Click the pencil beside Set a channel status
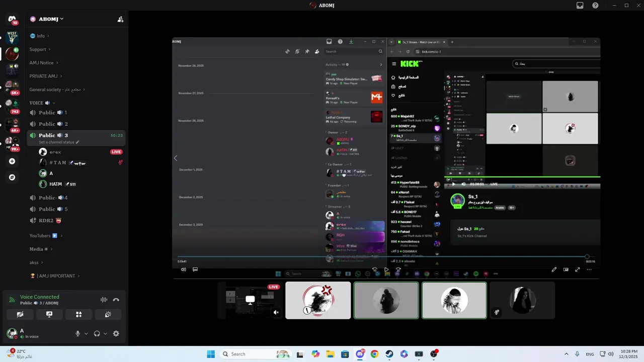Image resolution: width=644 pixels, height=362 pixels. [x=77, y=142]
